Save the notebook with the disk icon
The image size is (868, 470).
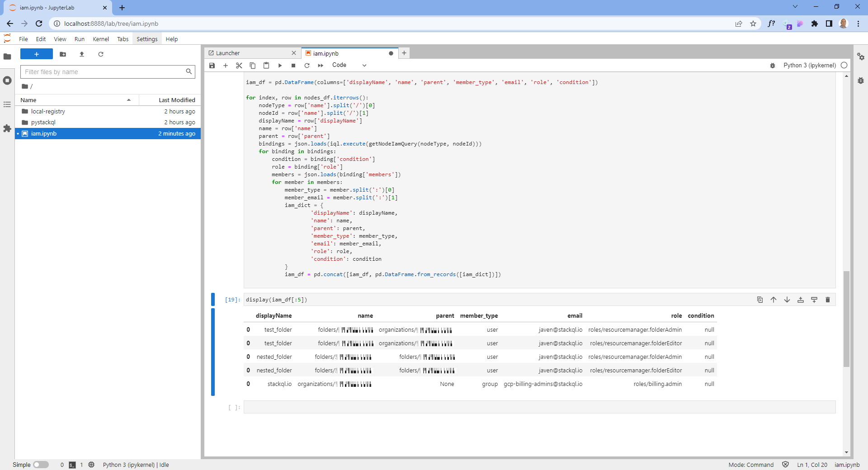pos(212,66)
